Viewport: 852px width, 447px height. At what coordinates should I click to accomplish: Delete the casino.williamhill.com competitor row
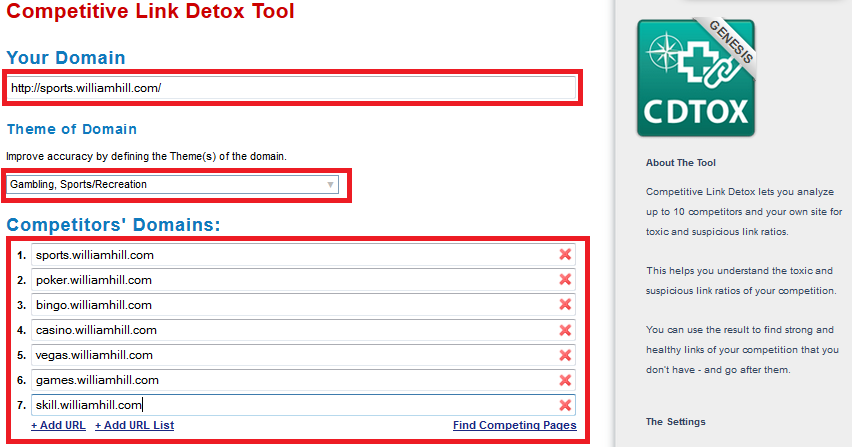[565, 330]
